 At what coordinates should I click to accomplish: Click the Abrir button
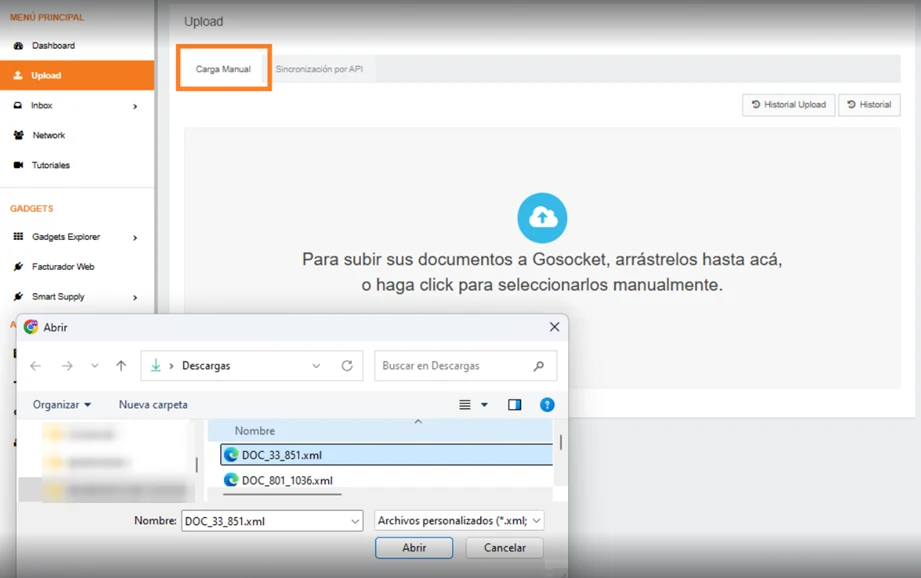pyautogui.click(x=414, y=547)
